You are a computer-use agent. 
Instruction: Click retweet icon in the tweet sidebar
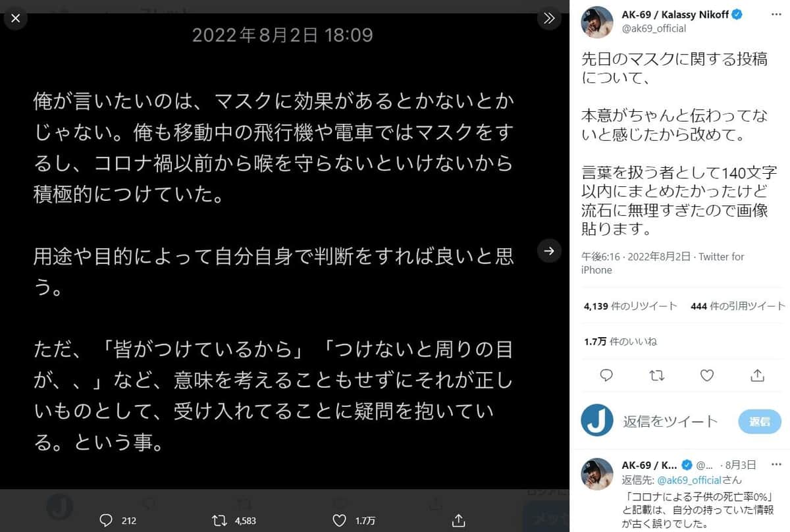(656, 375)
